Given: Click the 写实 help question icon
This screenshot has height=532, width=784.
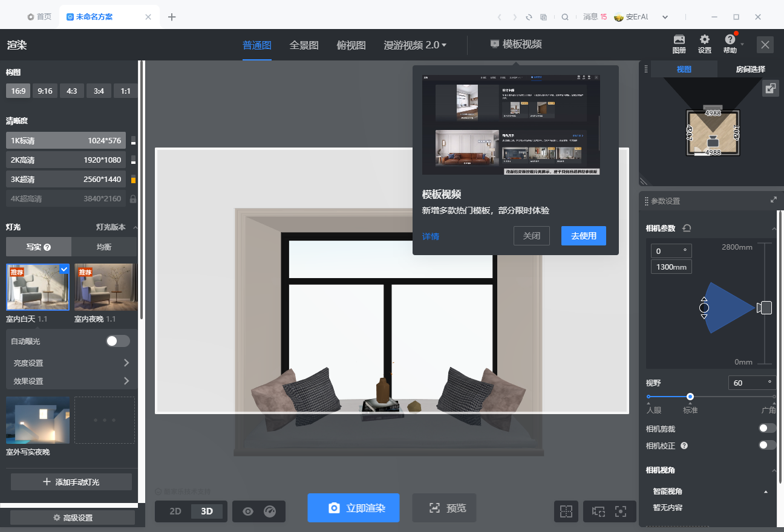Looking at the screenshot, I should pos(47,247).
